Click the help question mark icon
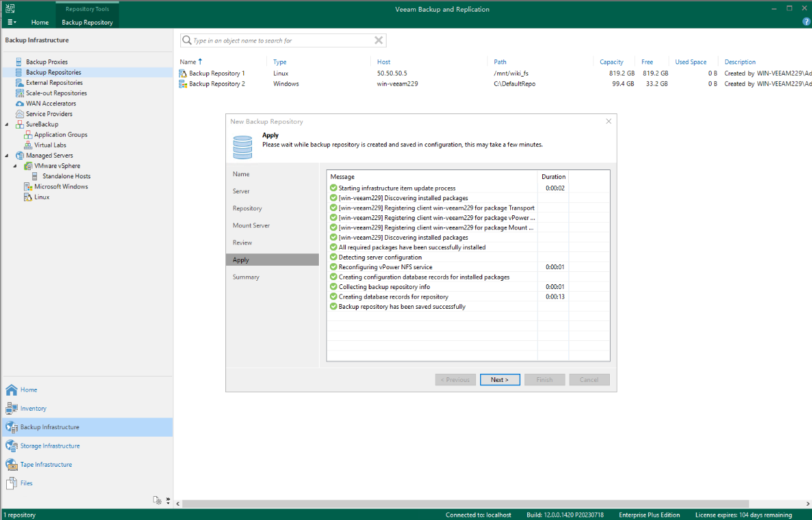Screen dimensions: 812x520 (807, 22)
